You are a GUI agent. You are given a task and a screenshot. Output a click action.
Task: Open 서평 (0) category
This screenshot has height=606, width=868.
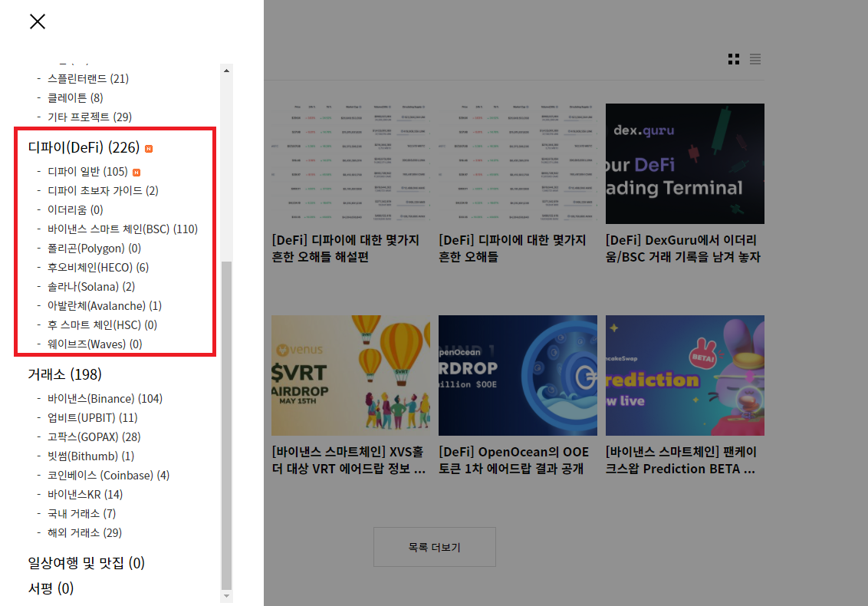pyautogui.click(x=51, y=588)
